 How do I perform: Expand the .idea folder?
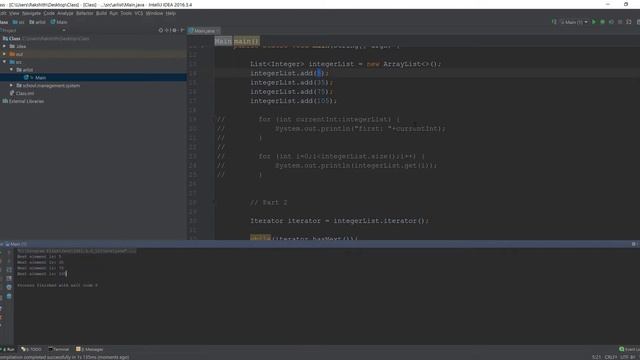[x=4, y=46]
